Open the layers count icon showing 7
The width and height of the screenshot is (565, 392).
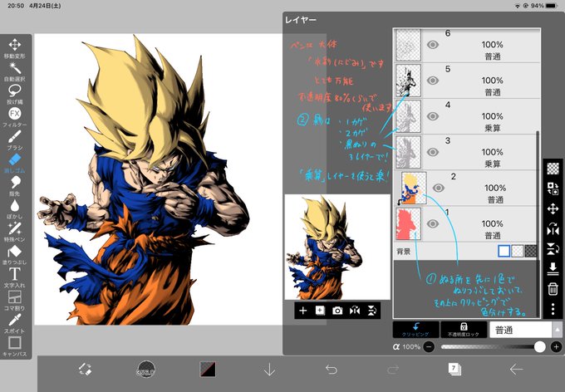[454, 370]
